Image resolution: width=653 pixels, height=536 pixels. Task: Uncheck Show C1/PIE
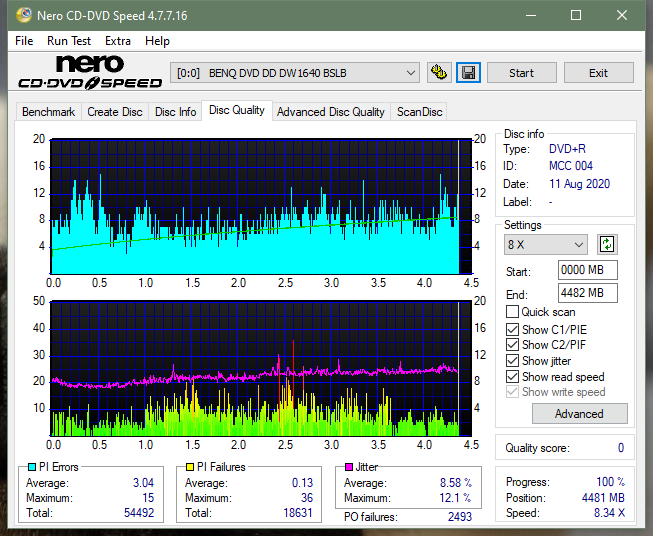512,329
